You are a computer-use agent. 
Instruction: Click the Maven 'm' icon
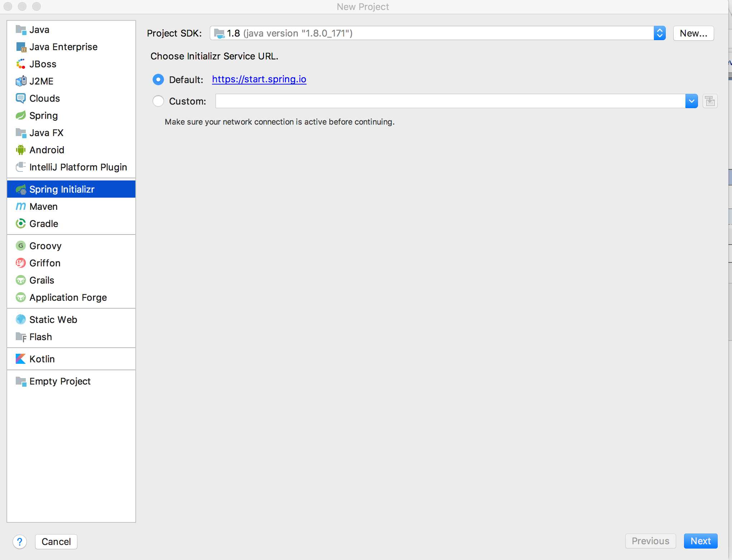tap(21, 207)
